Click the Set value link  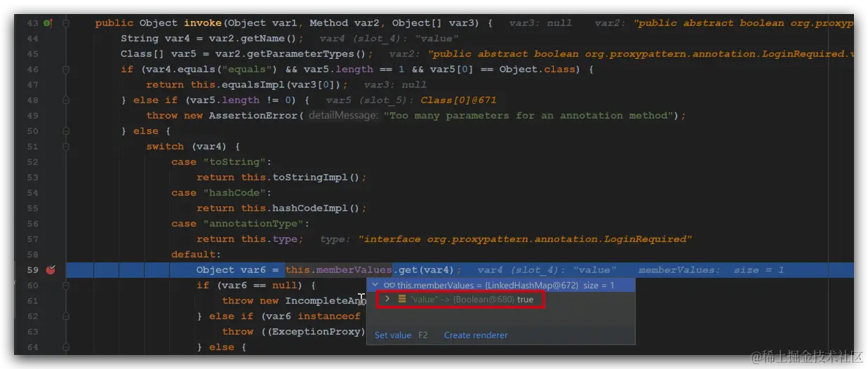click(x=393, y=335)
